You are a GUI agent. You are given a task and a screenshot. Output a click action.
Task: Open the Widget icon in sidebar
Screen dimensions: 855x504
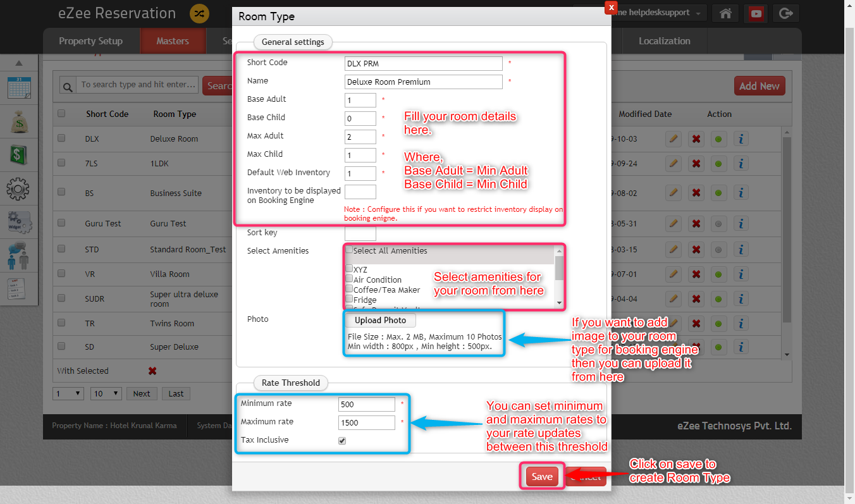click(19, 223)
